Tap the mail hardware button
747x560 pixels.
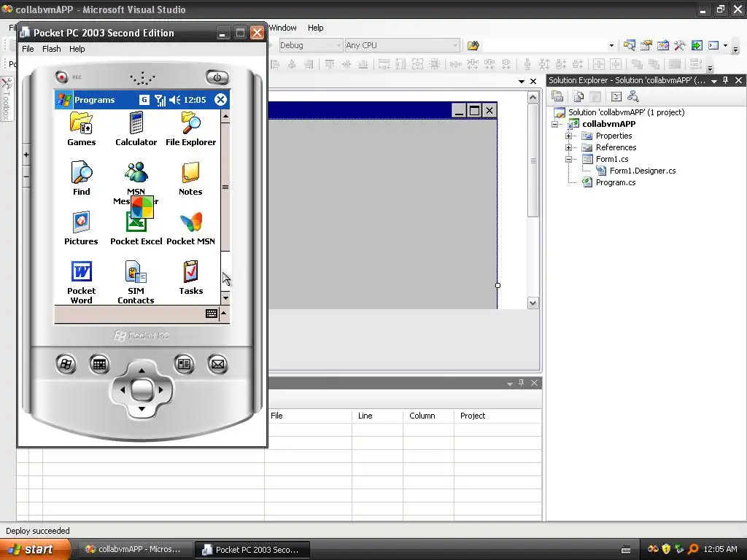coord(217,365)
